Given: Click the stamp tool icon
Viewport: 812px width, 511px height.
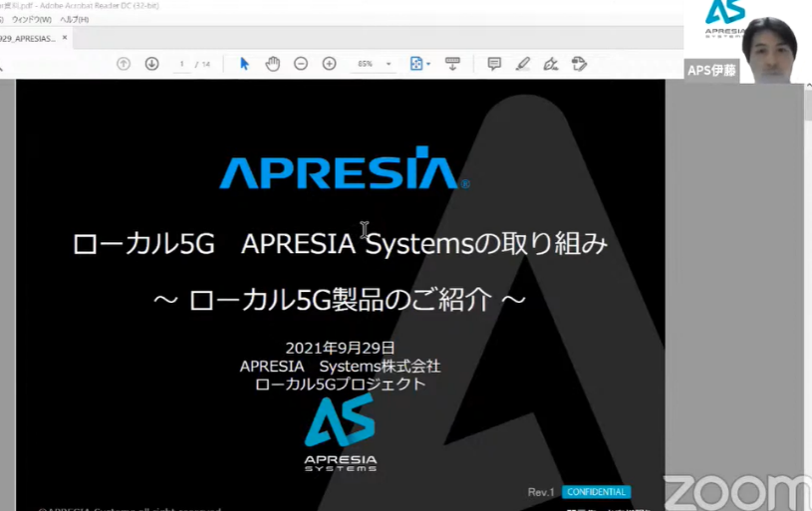Looking at the screenshot, I should pos(579,64).
